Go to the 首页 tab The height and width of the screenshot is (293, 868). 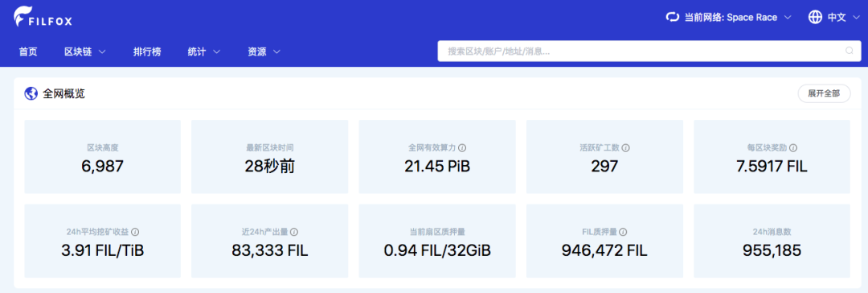pos(27,52)
